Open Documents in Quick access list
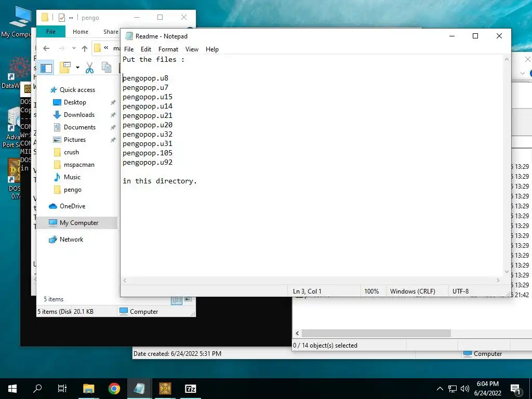The height and width of the screenshot is (399, 532). click(79, 127)
